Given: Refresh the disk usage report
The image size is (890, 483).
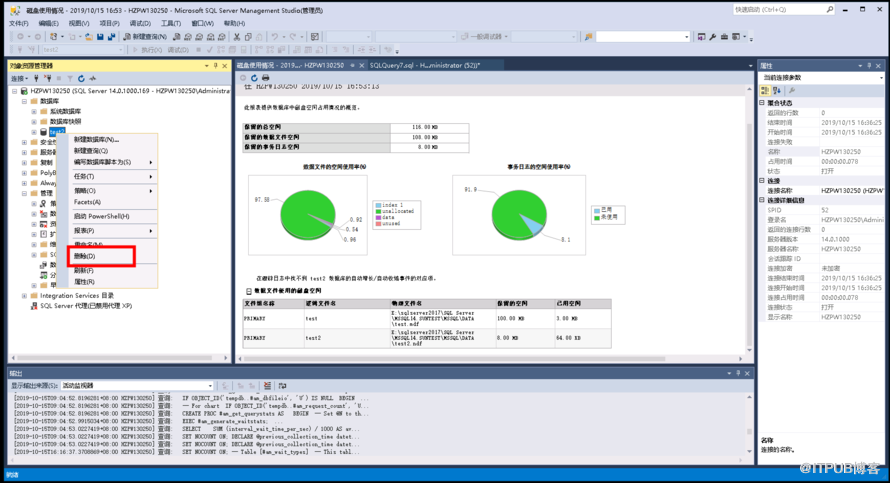Looking at the screenshot, I should pyautogui.click(x=255, y=78).
